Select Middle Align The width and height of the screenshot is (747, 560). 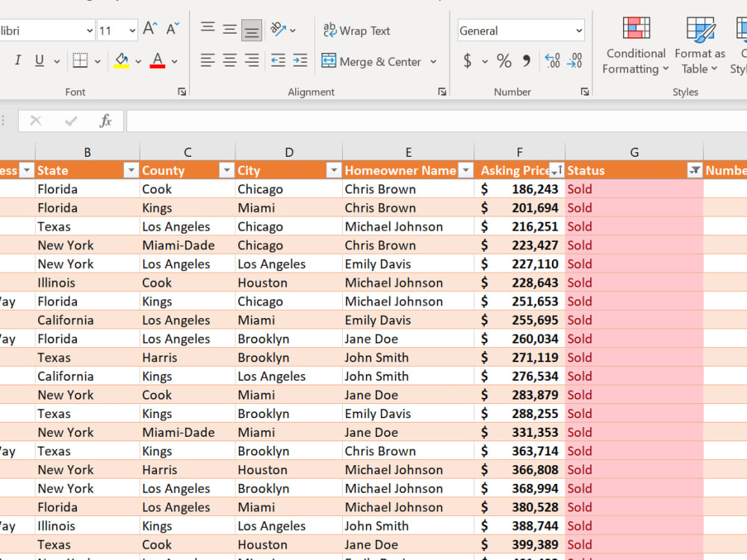(229, 30)
